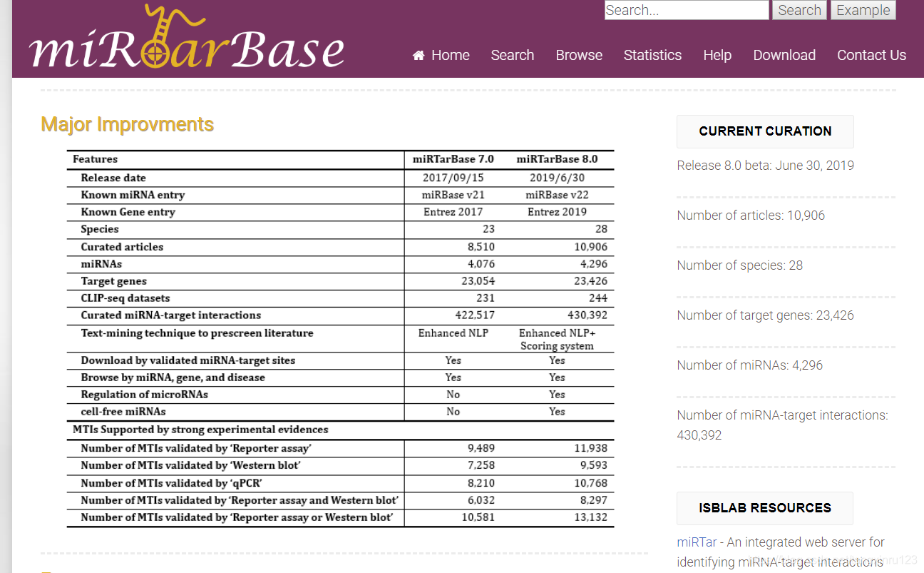
Task: Click the Home icon in the navigation bar
Action: point(419,55)
